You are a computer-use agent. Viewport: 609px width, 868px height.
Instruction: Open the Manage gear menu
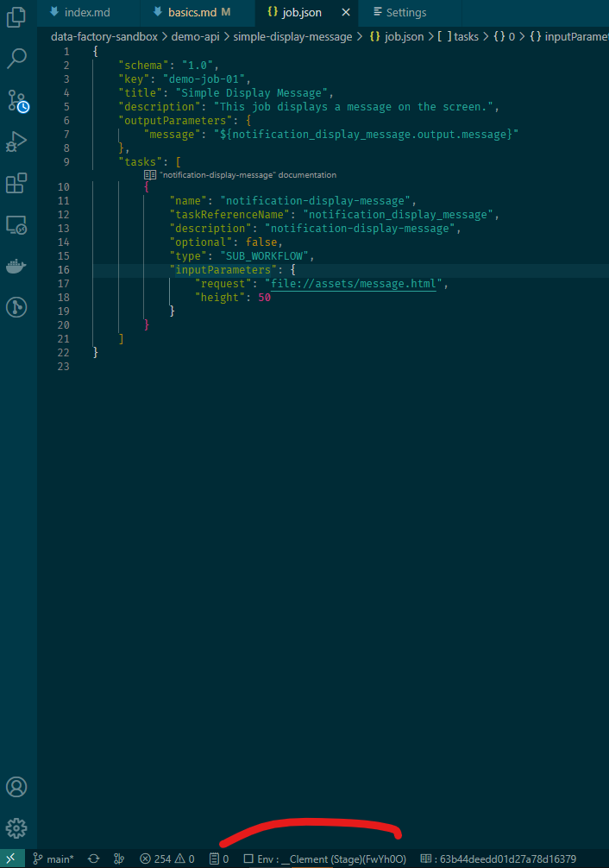tap(16, 827)
